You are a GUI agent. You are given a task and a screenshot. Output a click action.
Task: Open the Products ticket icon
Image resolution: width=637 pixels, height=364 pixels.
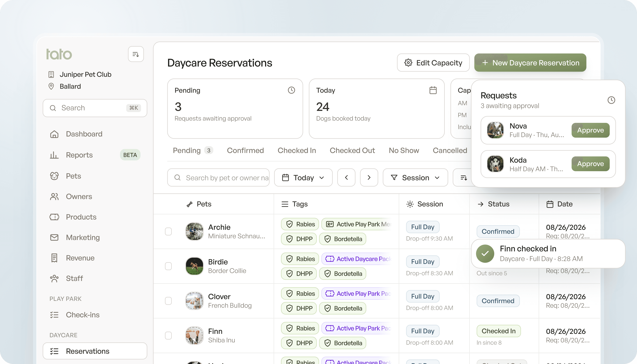54,217
